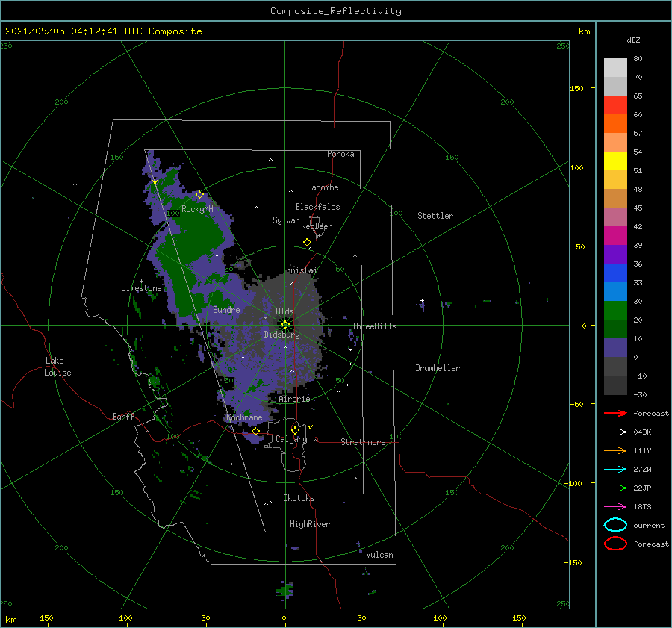Screen dimensions: 672x628
Task: Click the Blackfalds city label
Action: [317, 207]
